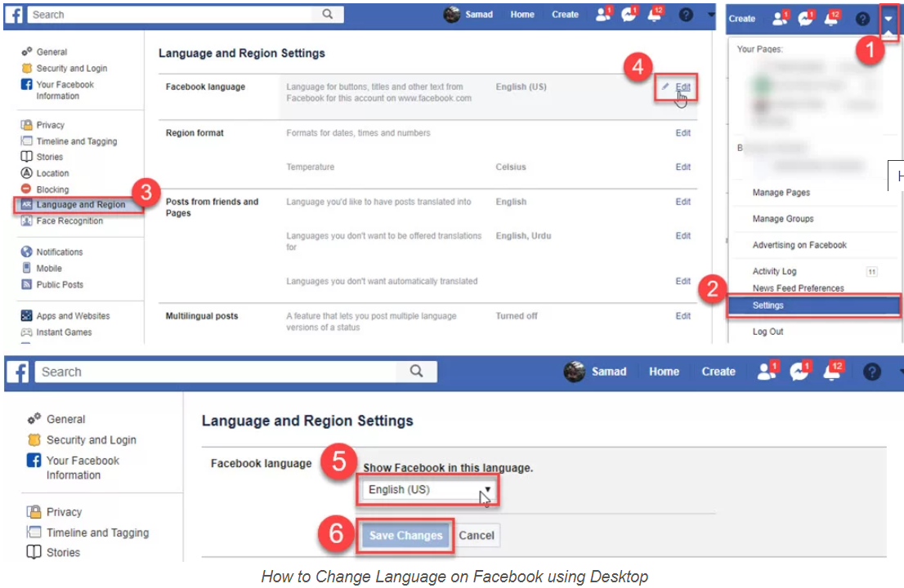
Task: Click Edit link for Multilingual posts row
Action: point(683,316)
